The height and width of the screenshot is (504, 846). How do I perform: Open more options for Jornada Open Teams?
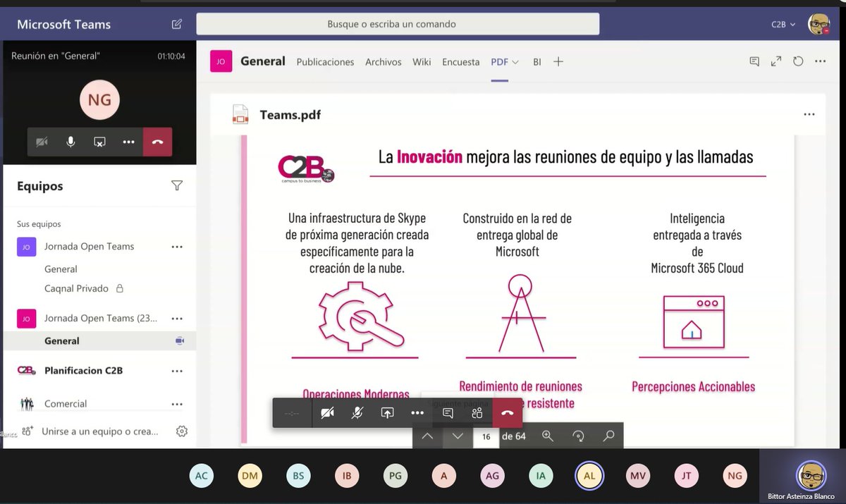tap(177, 247)
